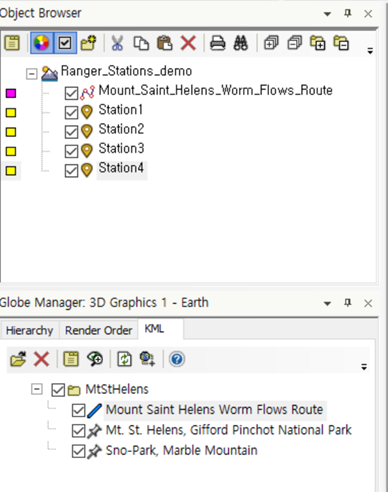388x492 pixels.
Task: Select the Station2 tree item
Action: 121,129
